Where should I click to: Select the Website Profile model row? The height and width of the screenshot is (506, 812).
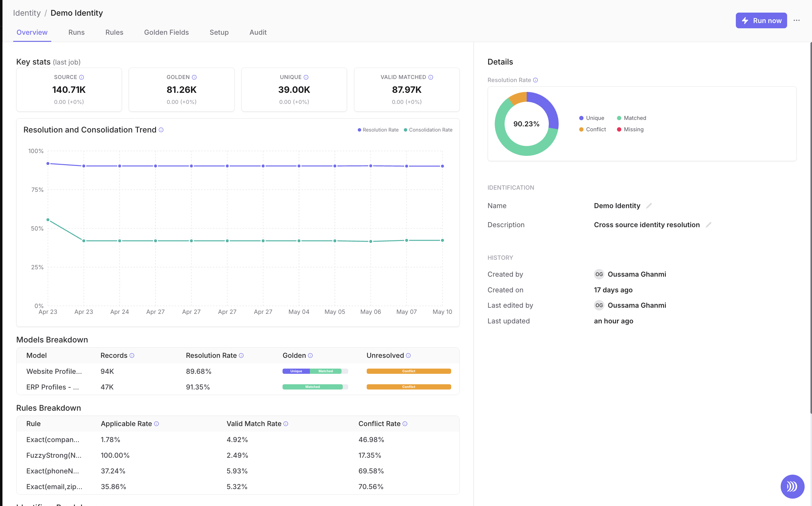point(238,371)
